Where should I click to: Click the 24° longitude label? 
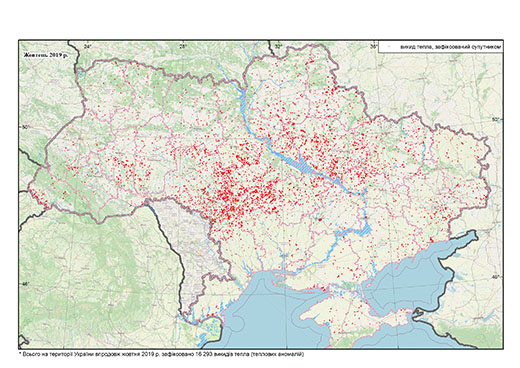[88, 46]
